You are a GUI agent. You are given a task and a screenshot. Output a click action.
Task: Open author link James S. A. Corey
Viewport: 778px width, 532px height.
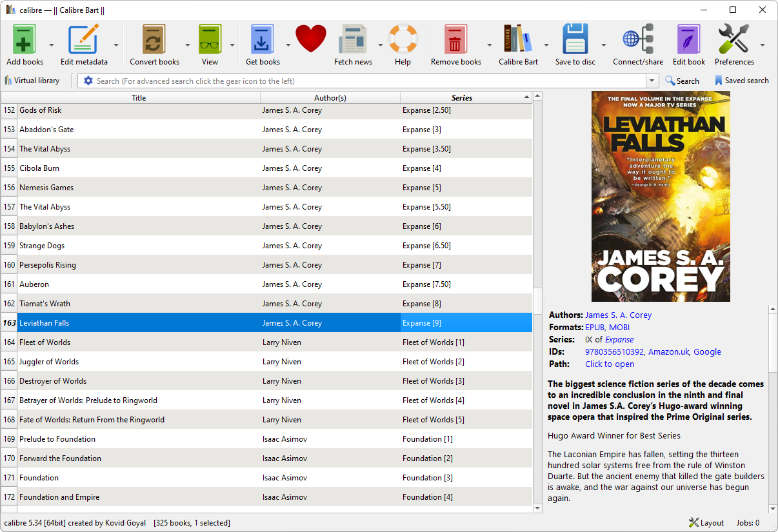point(619,315)
